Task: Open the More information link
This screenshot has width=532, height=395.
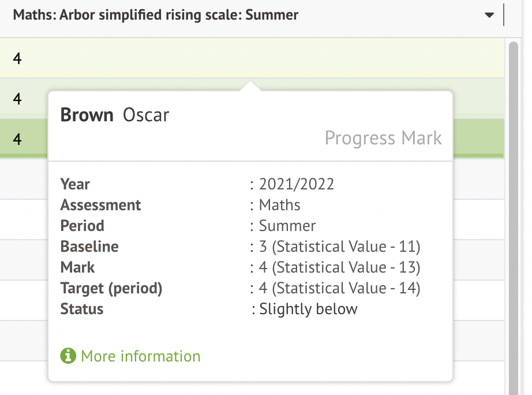Action: tap(140, 356)
